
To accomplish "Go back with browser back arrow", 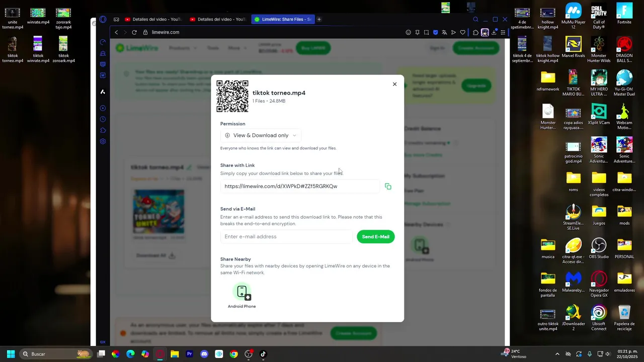I will tap(116, 32).
